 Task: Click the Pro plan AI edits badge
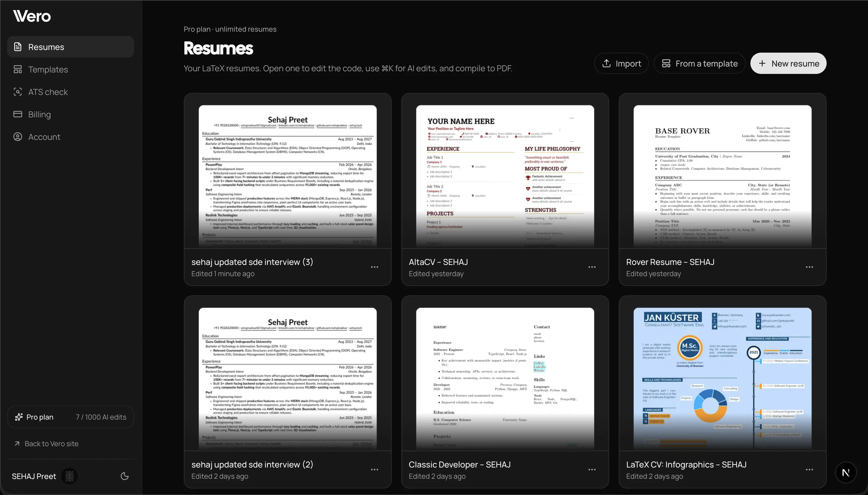(71, 417)
